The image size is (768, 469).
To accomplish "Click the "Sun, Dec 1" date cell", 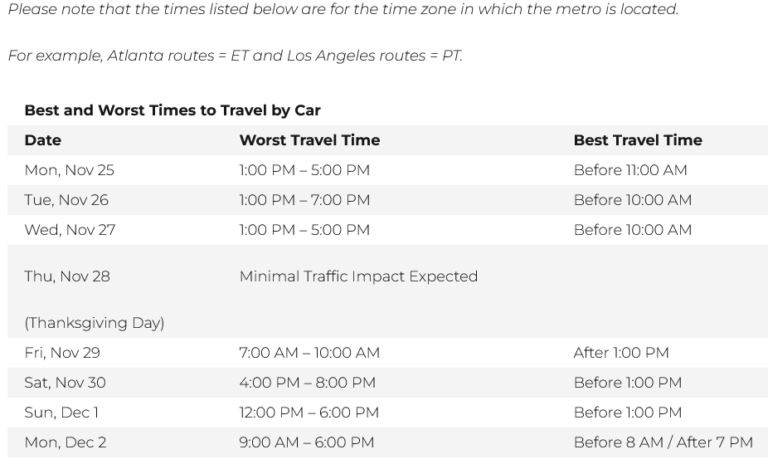I will click(63, 412).
